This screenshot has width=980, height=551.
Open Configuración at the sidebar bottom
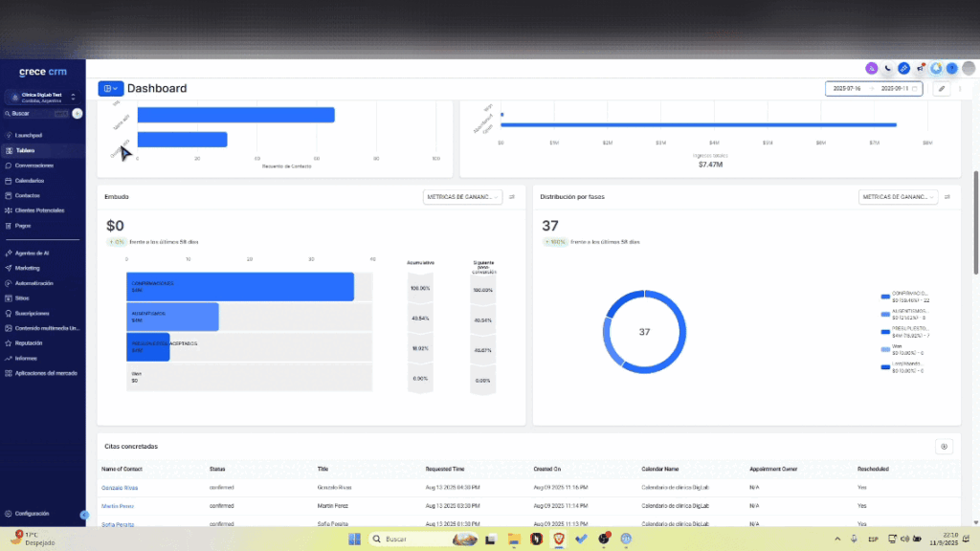pyautogui.click(x=33, y=514)
